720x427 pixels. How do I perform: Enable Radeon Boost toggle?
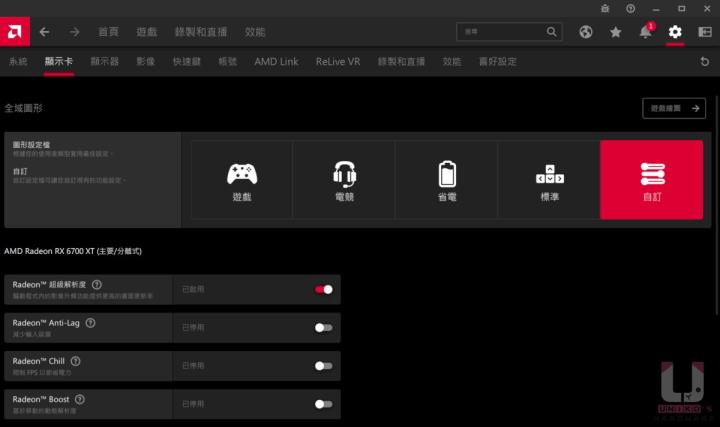(x=323, y=404)
